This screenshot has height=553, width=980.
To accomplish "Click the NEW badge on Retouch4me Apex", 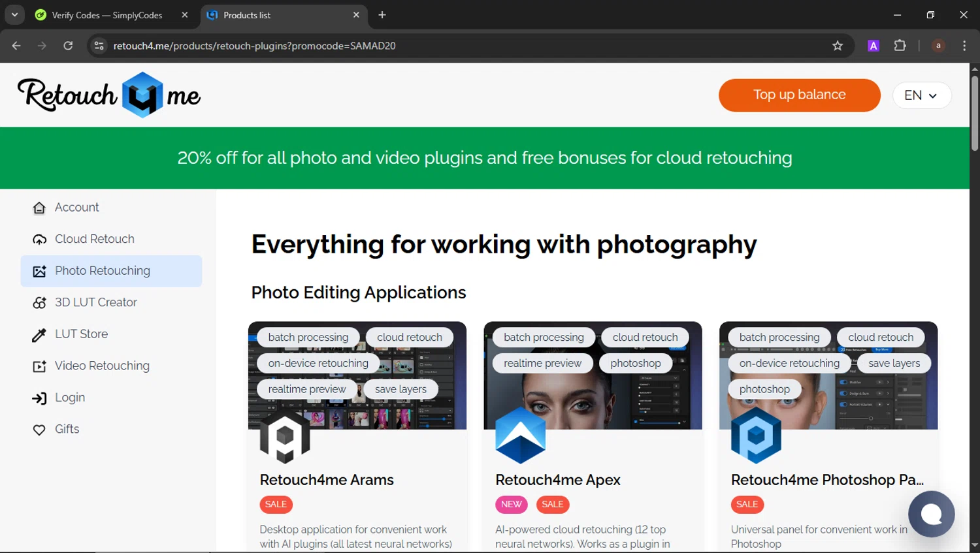I will [x=512, y=505].
